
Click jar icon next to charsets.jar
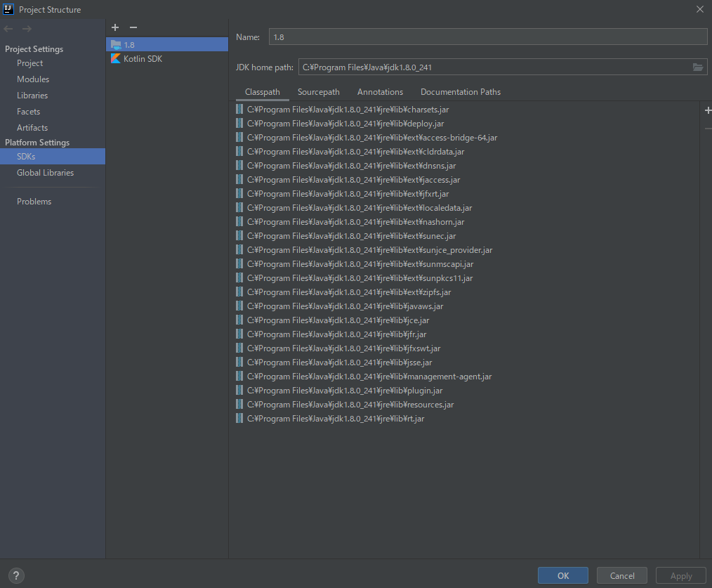pyautogui.click(x=239, y=109)
